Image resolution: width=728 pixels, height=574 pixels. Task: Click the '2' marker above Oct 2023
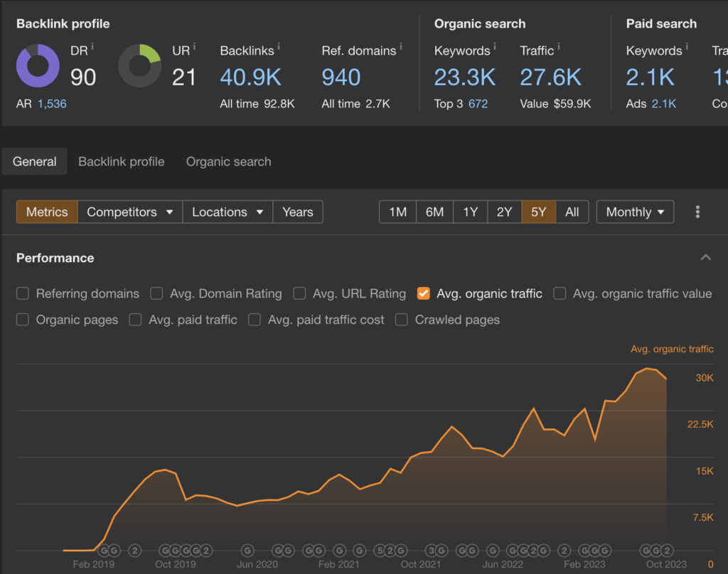pyautogui.click(x=667, y=551)
